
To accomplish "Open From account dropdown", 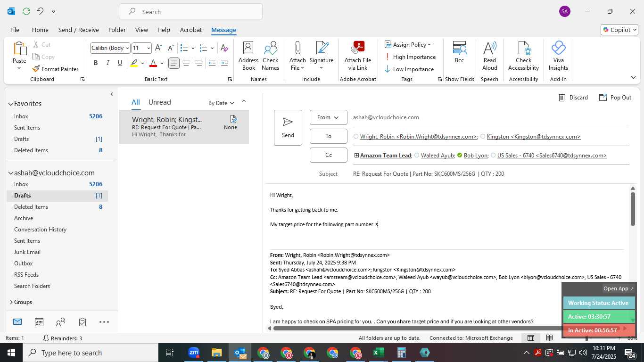I will [x=328, y=117].
